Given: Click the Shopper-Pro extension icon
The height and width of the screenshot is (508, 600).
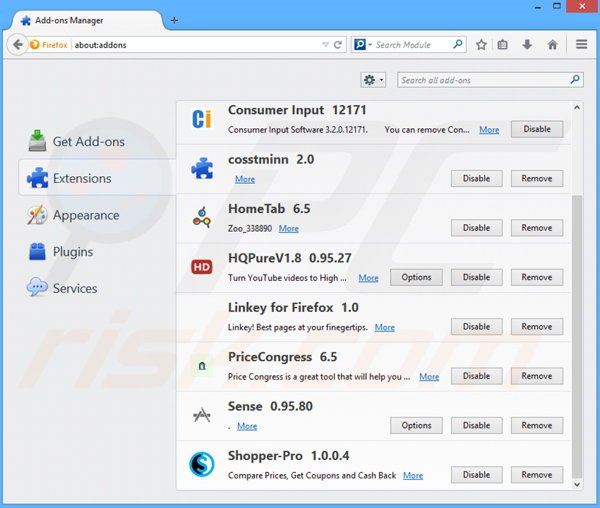Looking at the screenshot, I should (202, 464).
